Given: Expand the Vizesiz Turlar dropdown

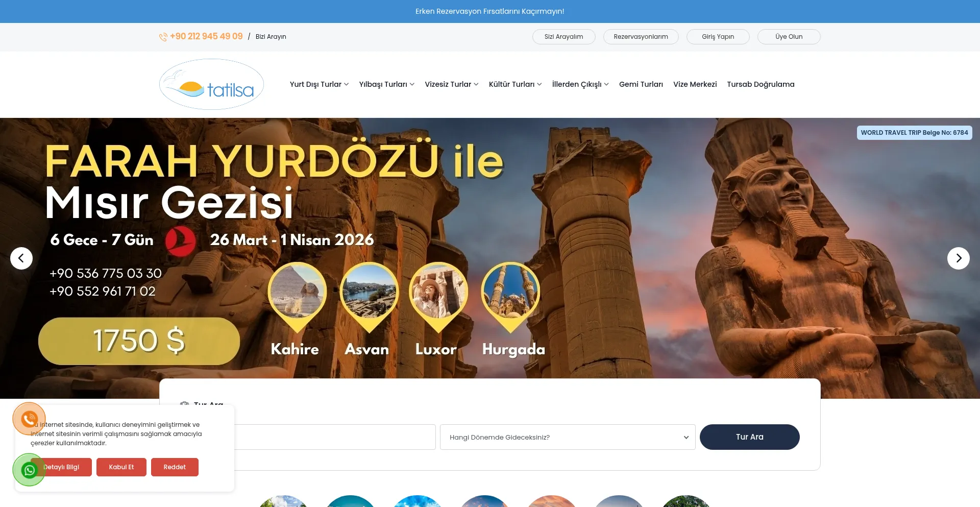Looking at the screenshot, I should pos(451,84).
